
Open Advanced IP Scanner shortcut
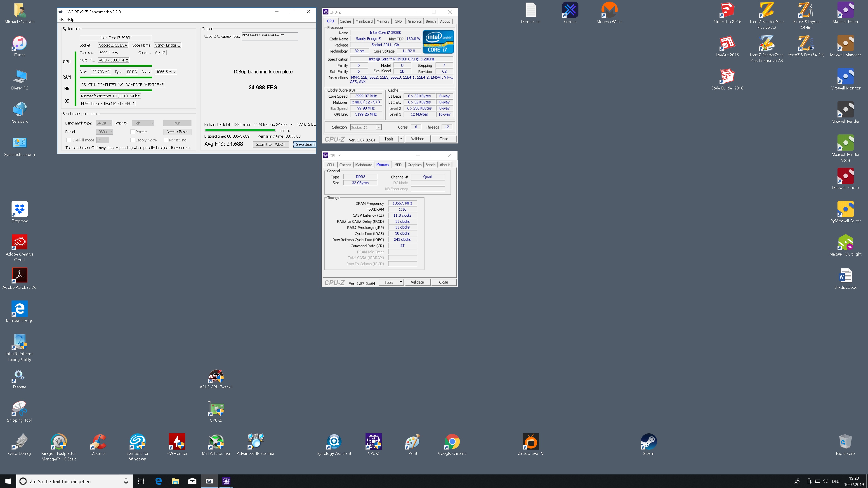255,445
